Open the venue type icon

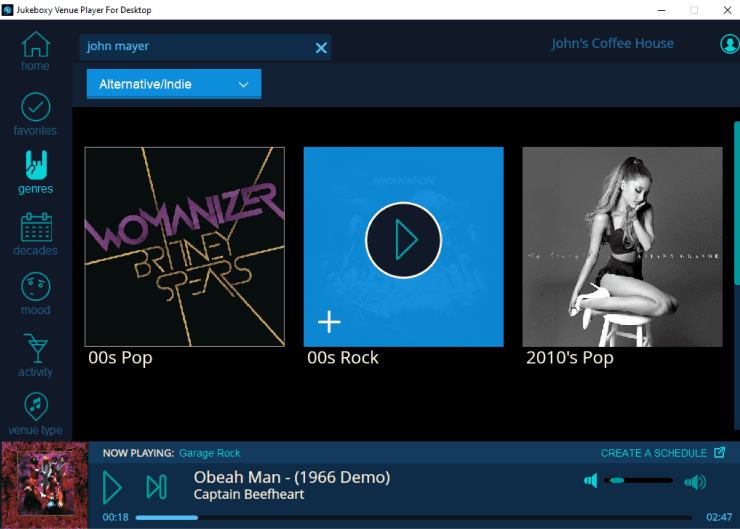pos(36,406)
